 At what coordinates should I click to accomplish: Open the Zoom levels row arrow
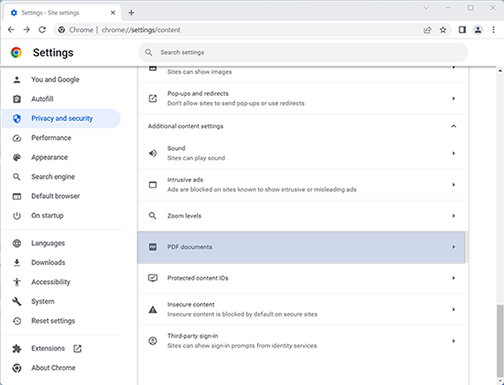453,216
